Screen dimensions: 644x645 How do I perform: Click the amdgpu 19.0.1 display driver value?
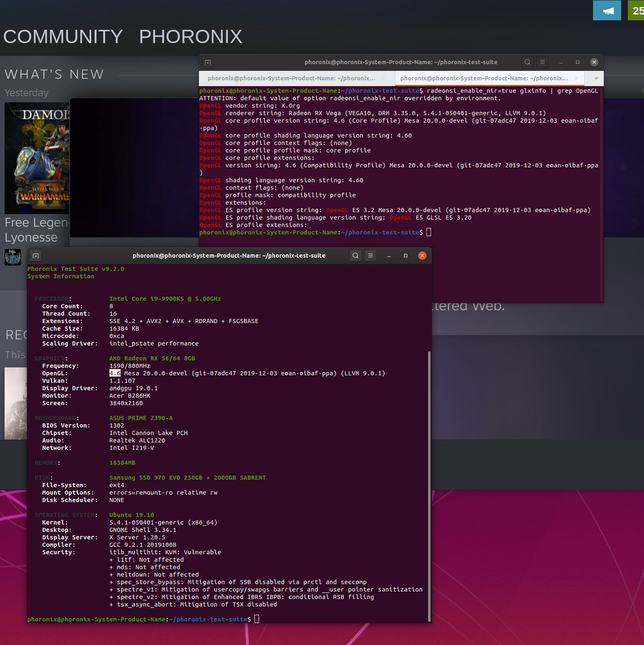coord(133,388)
